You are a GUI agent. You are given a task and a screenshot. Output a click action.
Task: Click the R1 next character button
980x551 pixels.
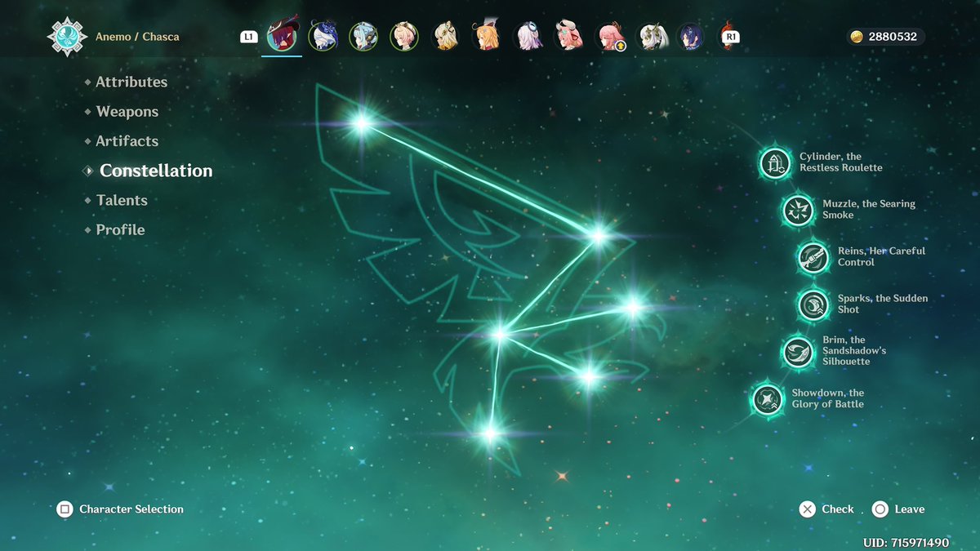coord(729,37)
